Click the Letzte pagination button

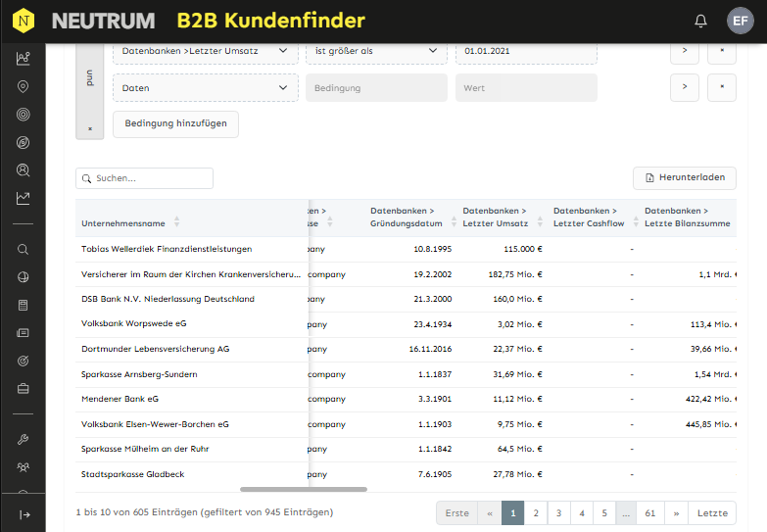(712, 513)
